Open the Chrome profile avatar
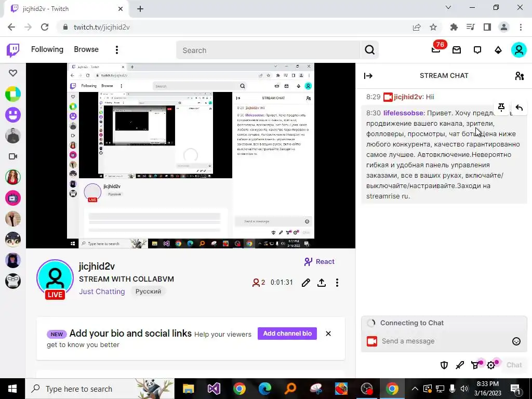 point(504,27)
